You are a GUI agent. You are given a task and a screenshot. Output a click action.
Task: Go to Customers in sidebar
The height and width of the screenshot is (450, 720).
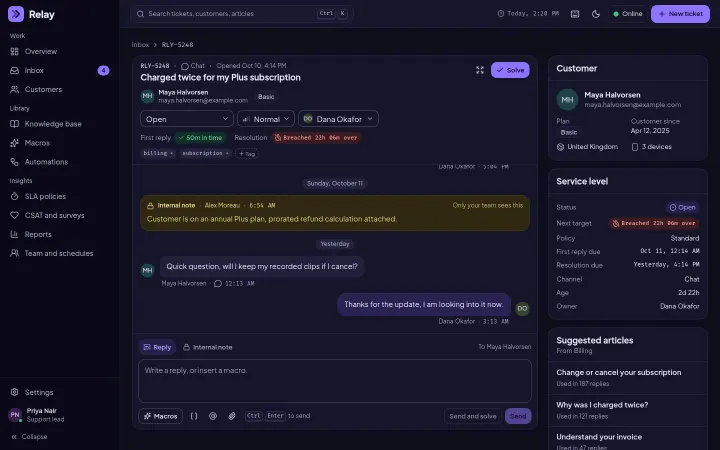point(60,89)
